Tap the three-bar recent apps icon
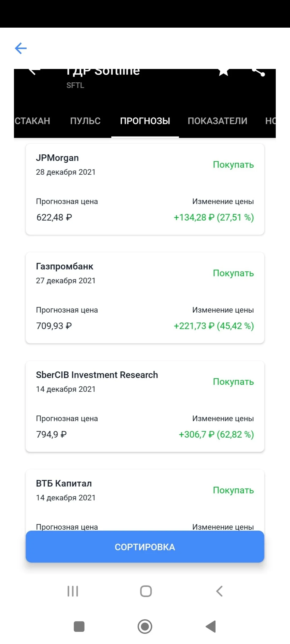The image size is (290, 644). point(73,591)
